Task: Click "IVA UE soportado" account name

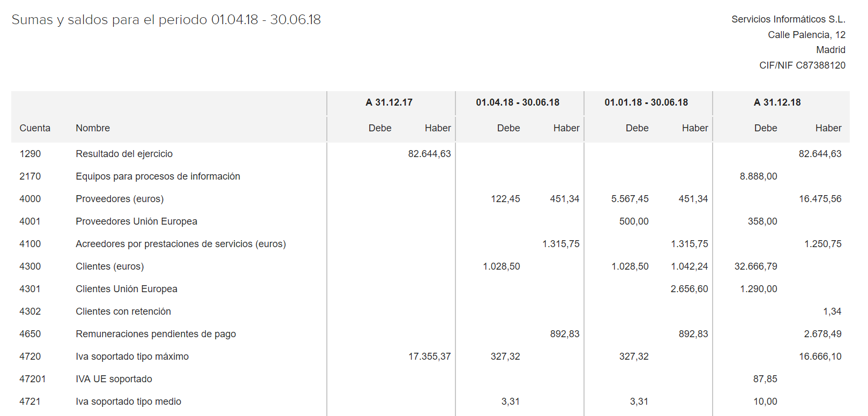Action: pos(114,379)
